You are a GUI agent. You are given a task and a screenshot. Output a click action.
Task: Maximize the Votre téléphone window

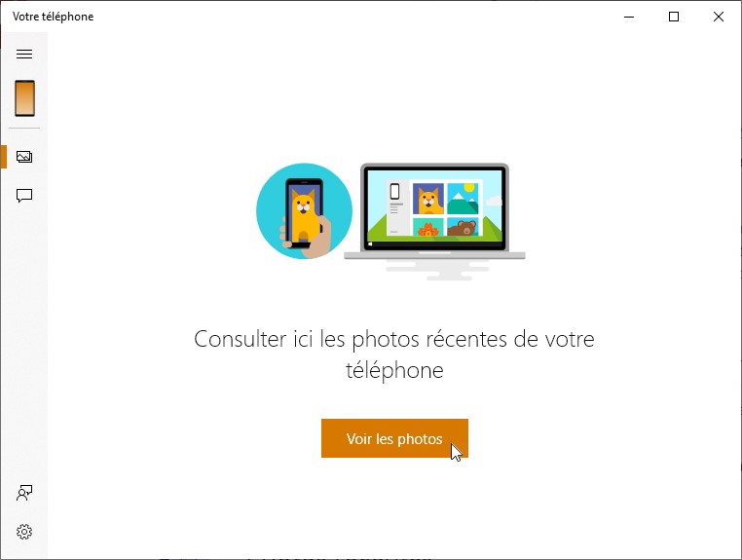[x=674, y=17]
